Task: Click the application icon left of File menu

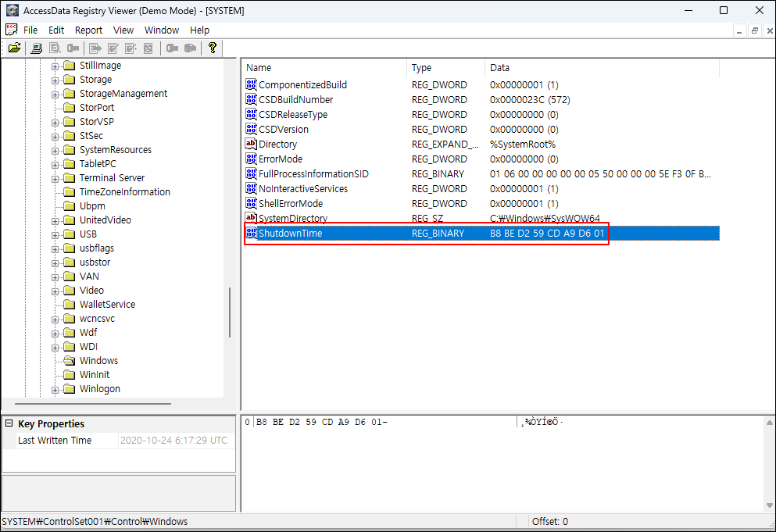Action: point(12,30)
